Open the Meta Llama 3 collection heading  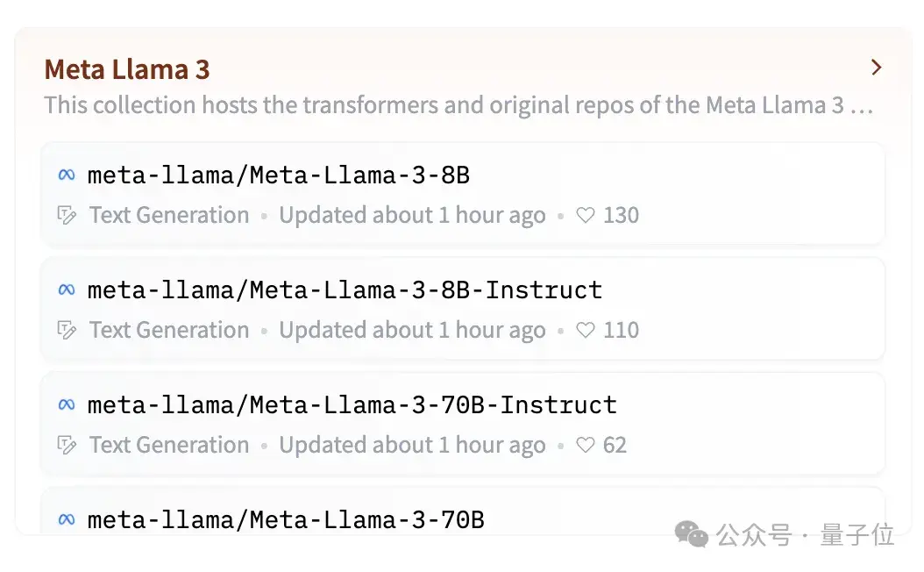click(x=126, y=68)
